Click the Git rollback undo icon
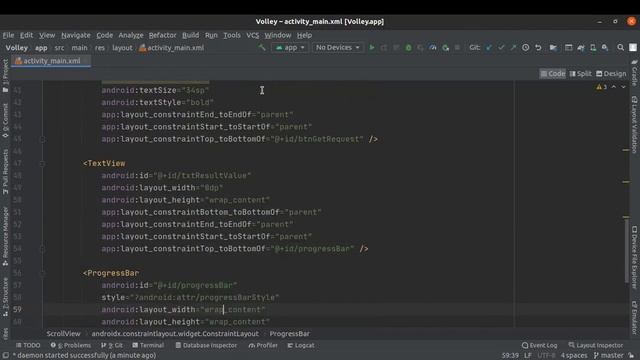The width and height of the screenshot is (640, 360). pyautogui.click(x=538, y=48)
